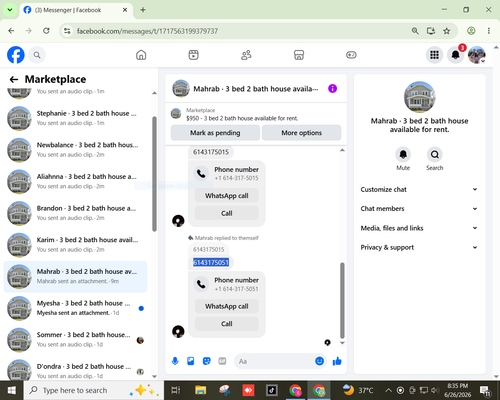
Task: Open Facebook search magnifier icon
Action: pyautogui.click(x=37, y=55)
